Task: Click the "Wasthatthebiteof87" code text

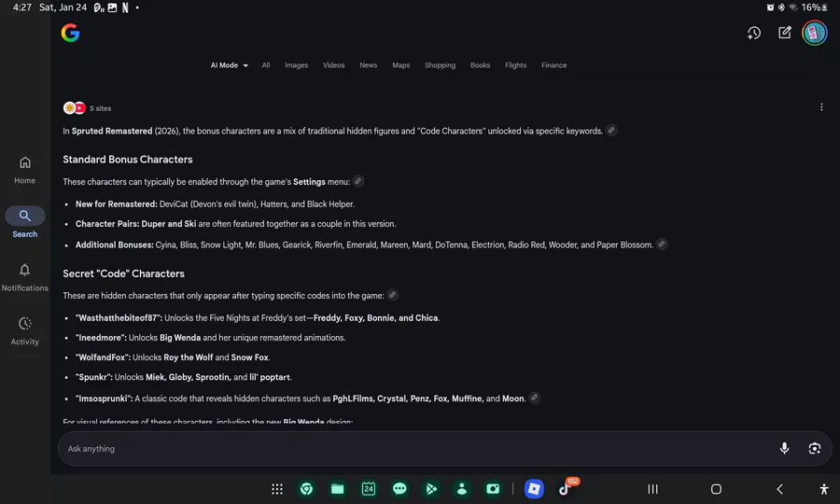Action: click(118, 318)
